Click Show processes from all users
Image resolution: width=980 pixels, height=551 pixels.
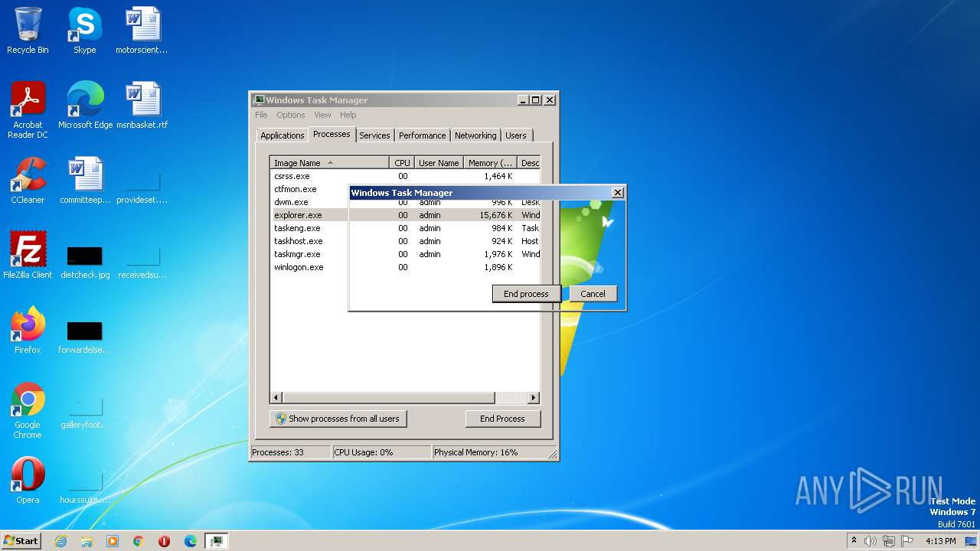338,419
